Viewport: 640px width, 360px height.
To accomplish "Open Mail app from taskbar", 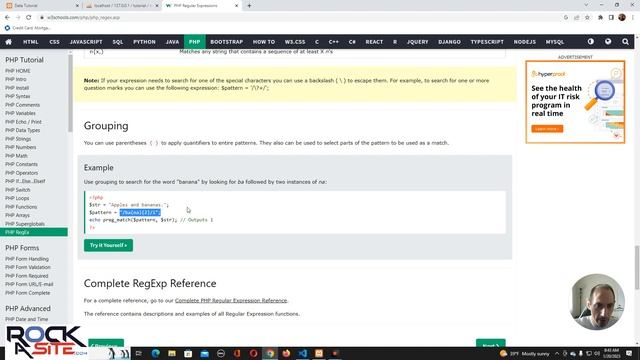I will click(x=204, y=353).
